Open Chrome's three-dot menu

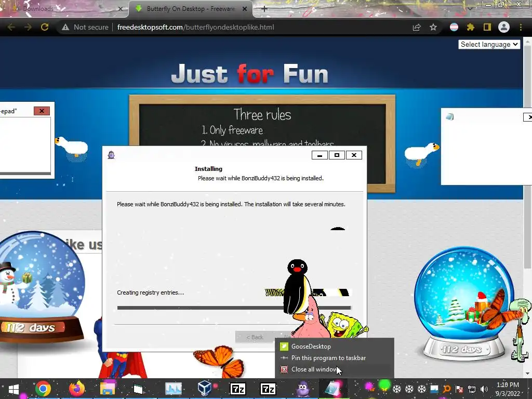click(521, 27)
